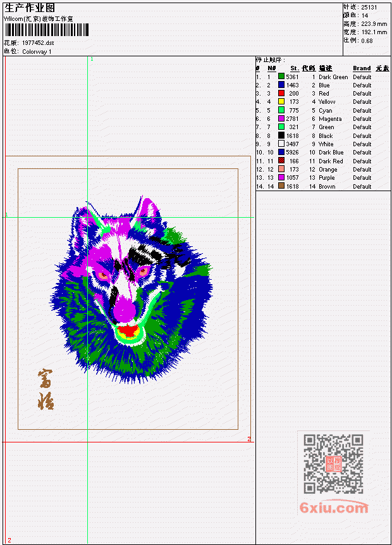Select the White color swatch in row 9
The width and height of the screenshot is (392, 545).
tap(281, 144)
